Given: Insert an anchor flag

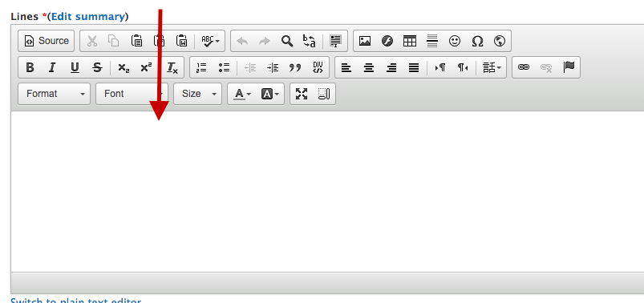Looking at the screenshot, I should [569, 67].
